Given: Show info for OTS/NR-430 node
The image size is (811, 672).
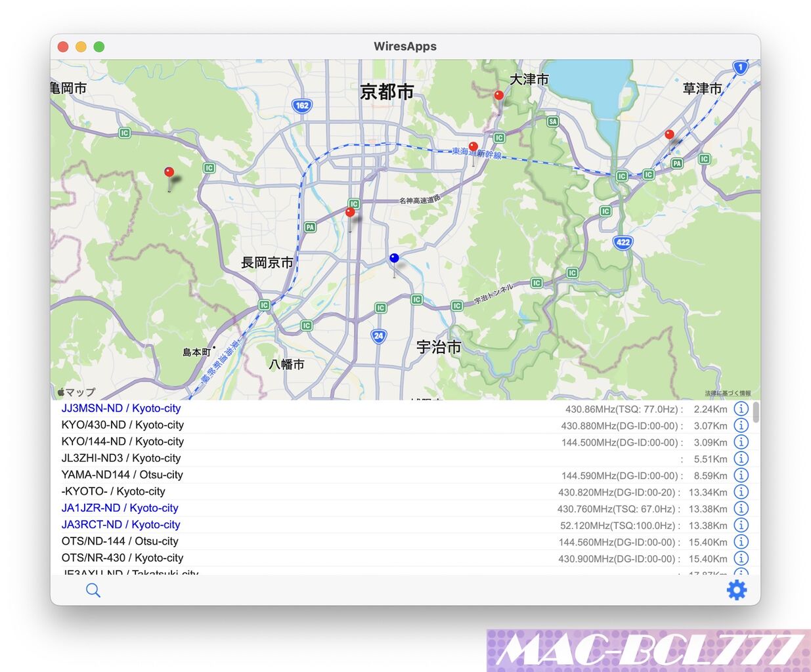Looking at the screenshot, I should point(741,558).
